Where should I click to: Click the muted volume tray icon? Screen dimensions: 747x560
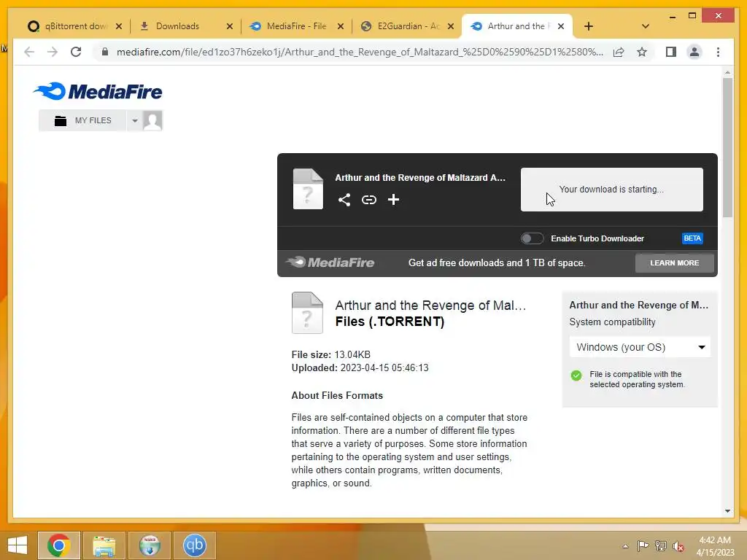coord(678,546)
